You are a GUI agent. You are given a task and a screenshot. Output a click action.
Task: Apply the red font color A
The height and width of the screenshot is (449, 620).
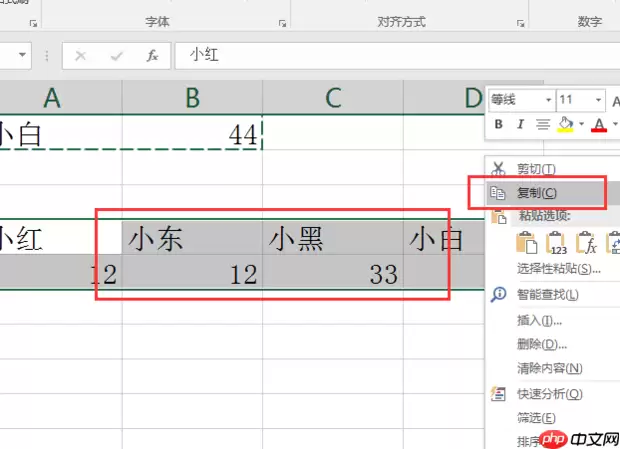[x=599, y=124]
